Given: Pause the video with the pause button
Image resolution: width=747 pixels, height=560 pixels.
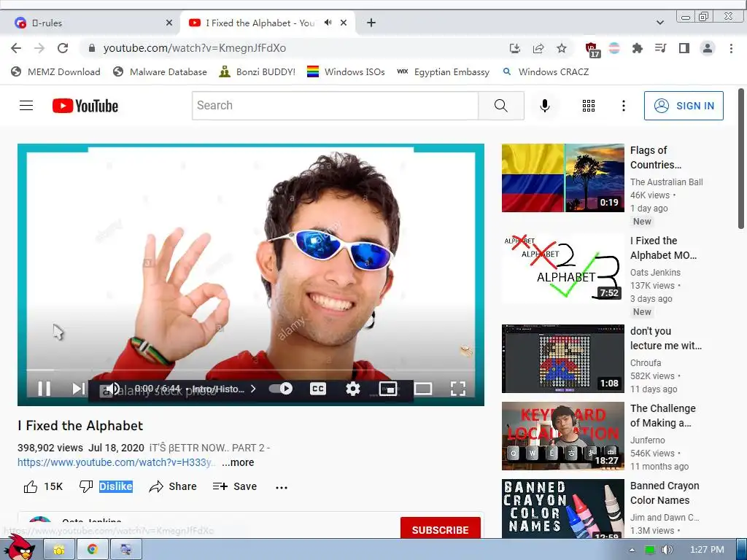Looking at the screenshot, I should [44, 389].
